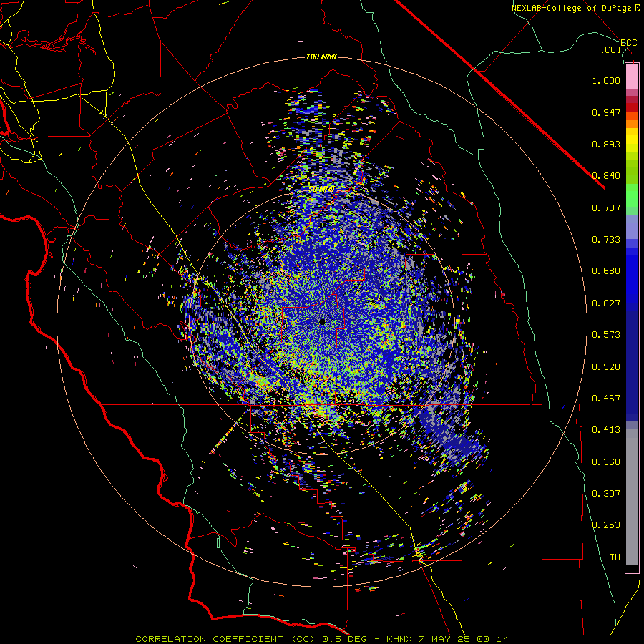Click the 0.893 scale value
The width and height of the screenshot is (644, 644).
pos(606,144)
